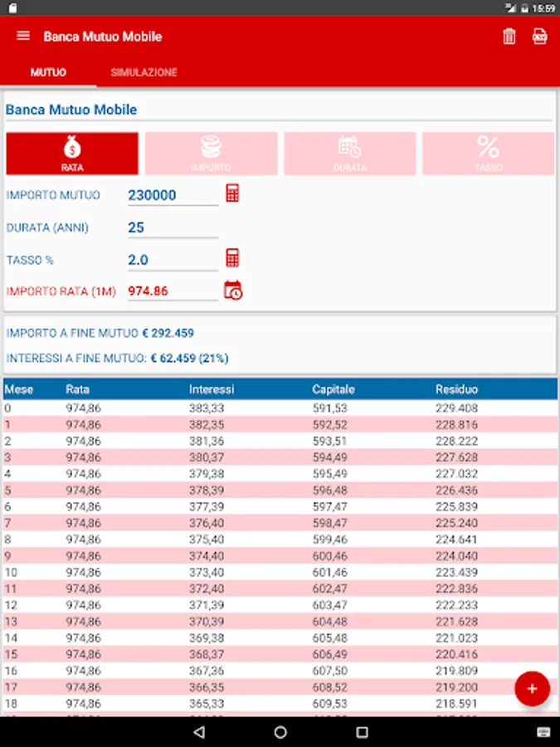
Task: Select capital value 595,49 in month 4
Action: [330, 474]
